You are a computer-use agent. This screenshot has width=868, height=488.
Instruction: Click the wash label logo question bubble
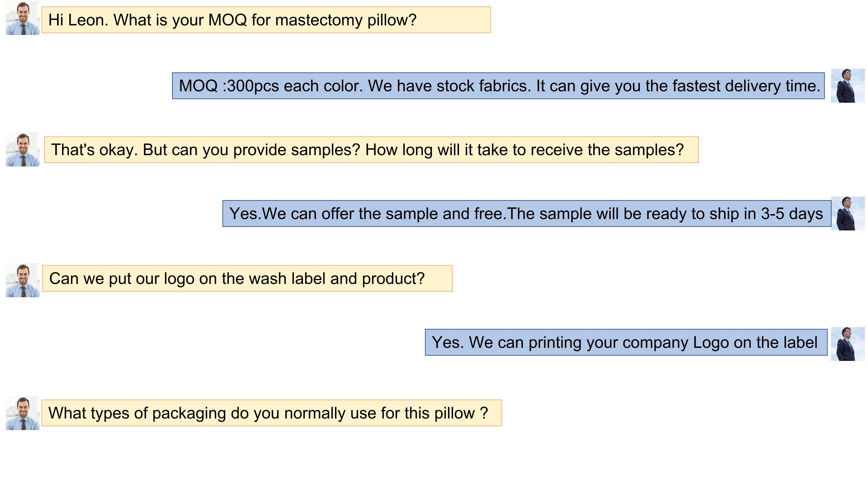247,279
